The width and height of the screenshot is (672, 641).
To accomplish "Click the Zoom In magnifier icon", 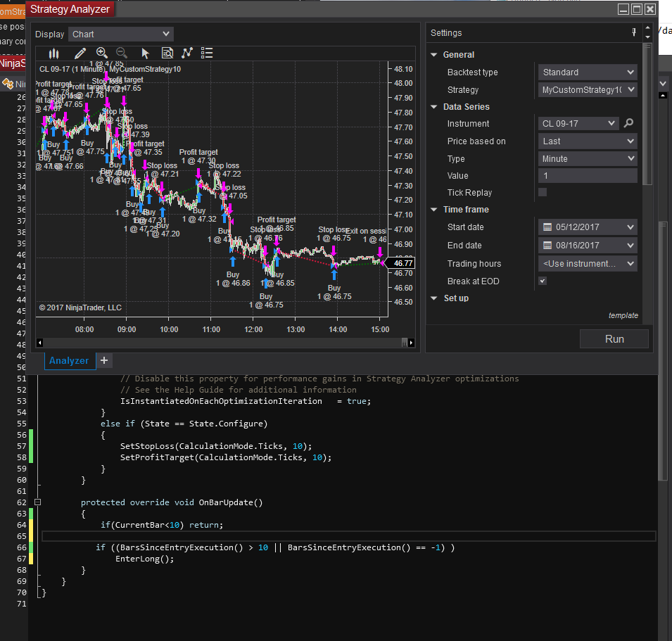I will click(x=102, y=53).
